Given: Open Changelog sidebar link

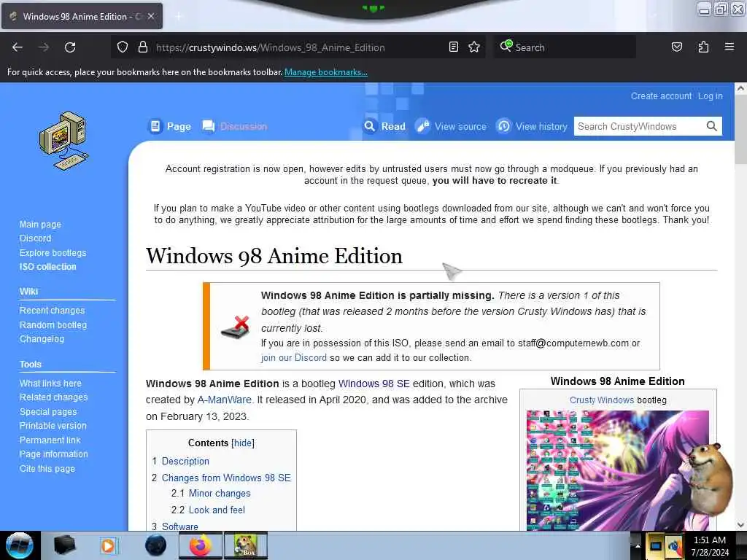Looking at the screenshot, I should pyautogui.click(x=42, y=338).
